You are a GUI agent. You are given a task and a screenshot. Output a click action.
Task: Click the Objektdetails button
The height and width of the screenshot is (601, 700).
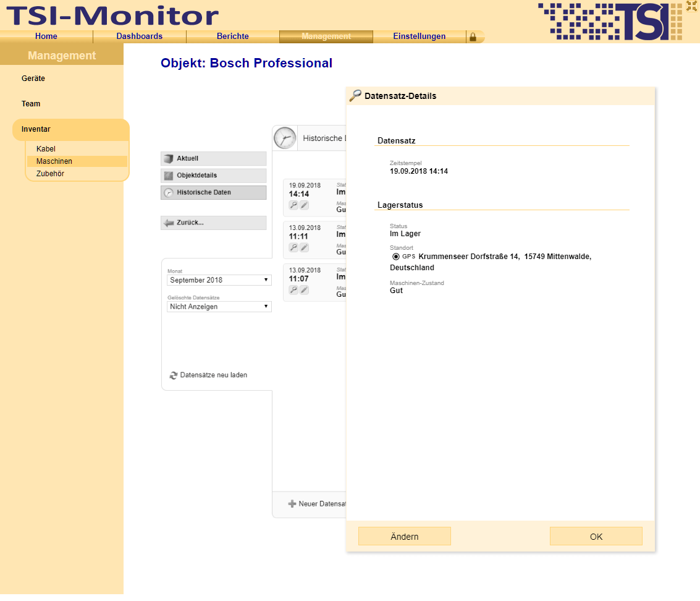tap(213, 176)
